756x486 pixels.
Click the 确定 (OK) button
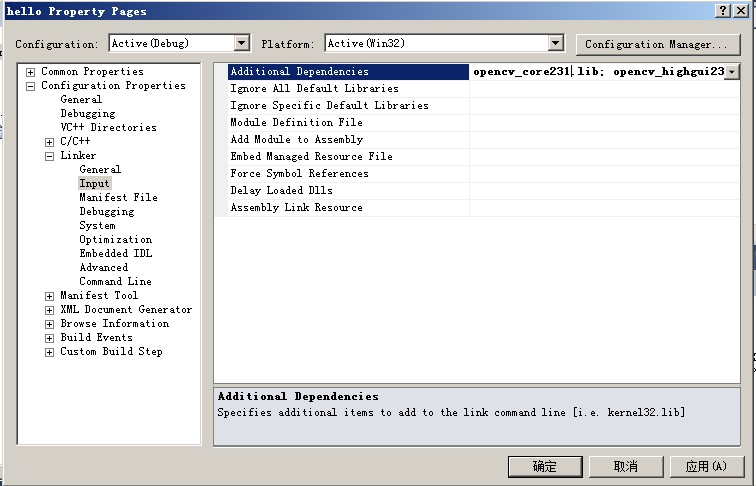pyautogui.click(x=545, y=466)
